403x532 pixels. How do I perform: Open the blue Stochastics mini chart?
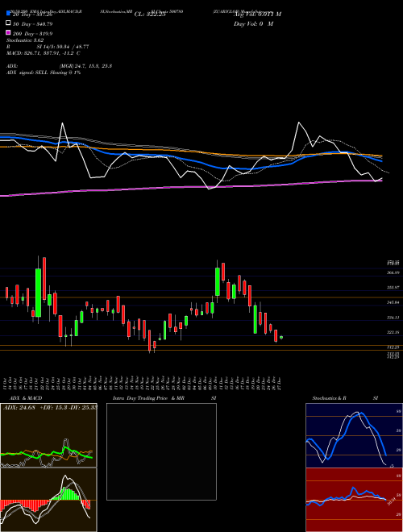pyautogui.click(x=354, y=435)
